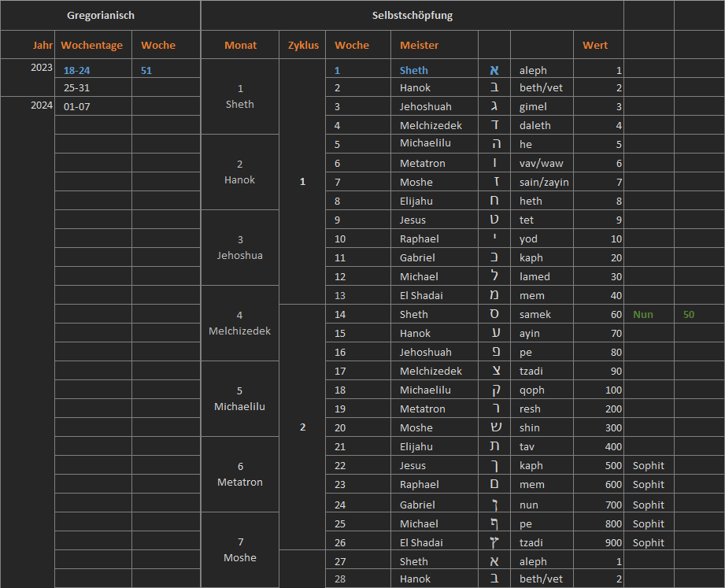Select the Selbstschöpfung header cell

(412, 15)
